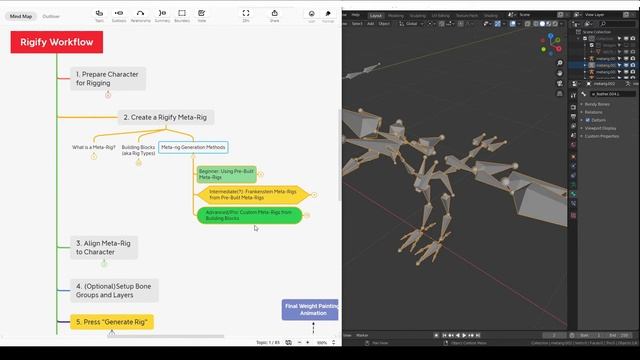Click the viewport zoom magnifier gizmo
Viewport: 640px width, 360px height.
pyautogui.click(x=560, y=63)
